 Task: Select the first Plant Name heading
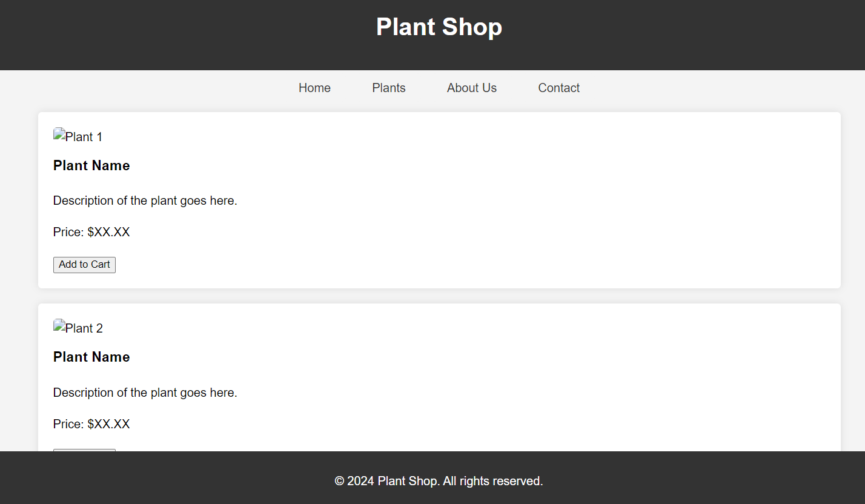91,165
